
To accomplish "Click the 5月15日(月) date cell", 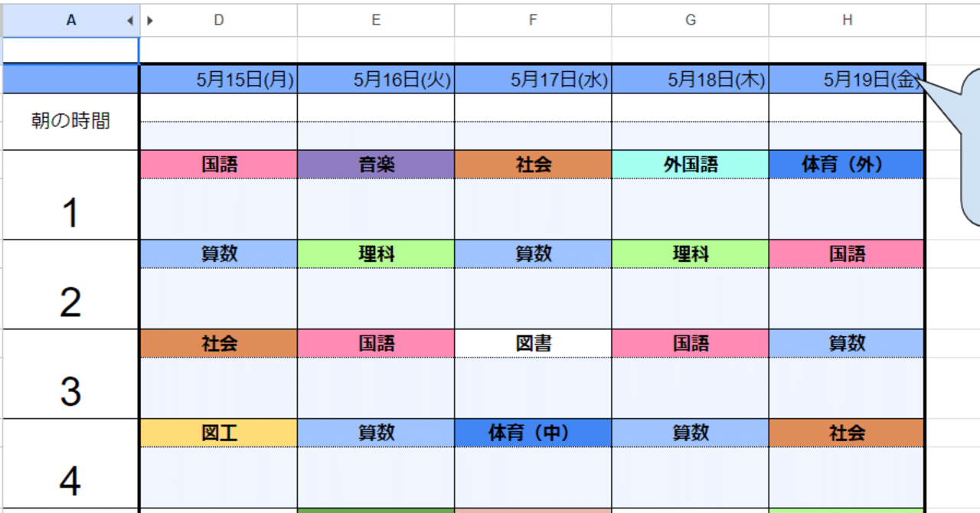I will [x=219, y=80].
